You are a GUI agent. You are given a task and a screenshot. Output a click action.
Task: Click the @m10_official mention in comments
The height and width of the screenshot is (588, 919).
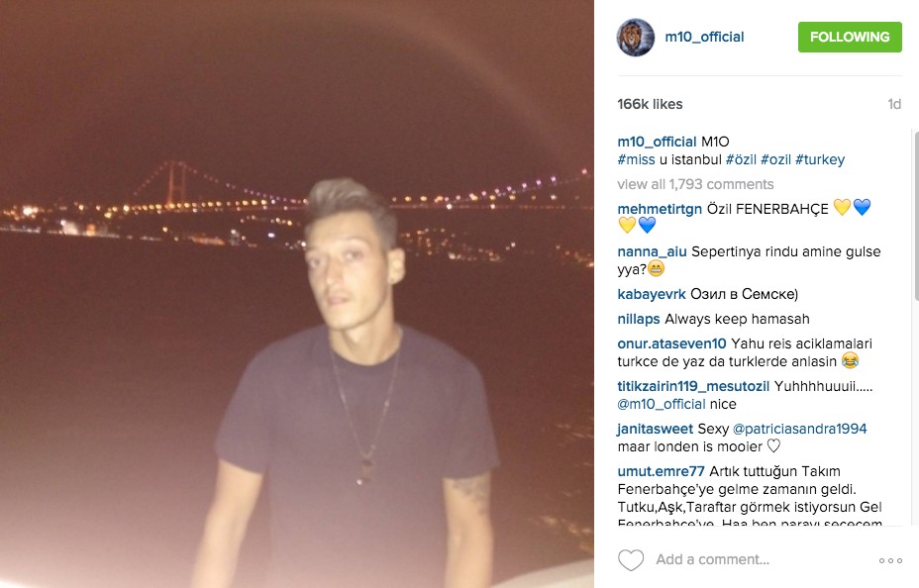pos(662,404)
